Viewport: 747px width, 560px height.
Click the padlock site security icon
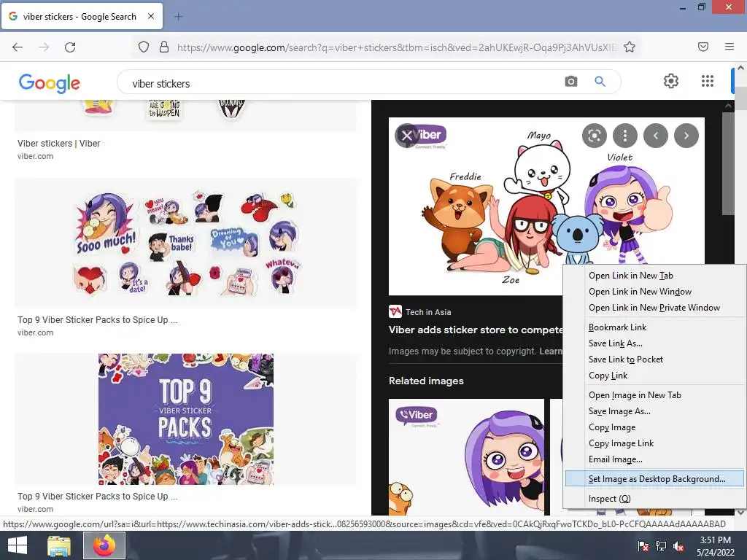pos(164,47)
